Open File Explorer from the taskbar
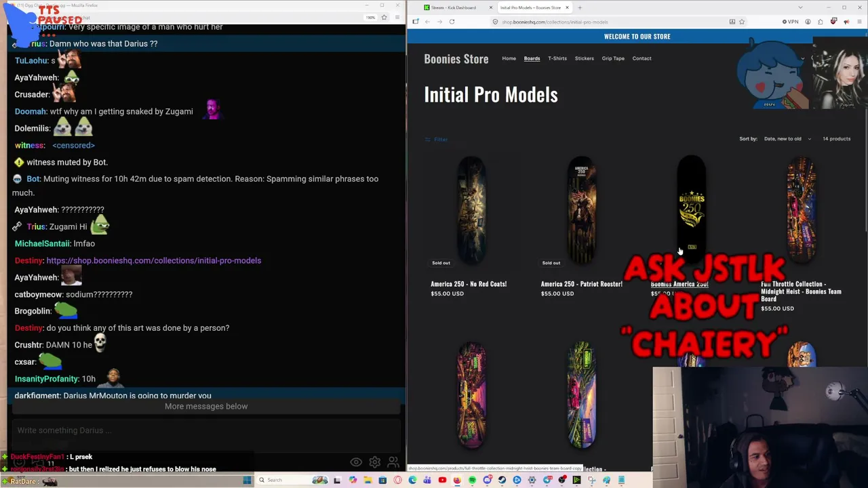Viewport: 868px width, 488px height. tap(368, 480)
